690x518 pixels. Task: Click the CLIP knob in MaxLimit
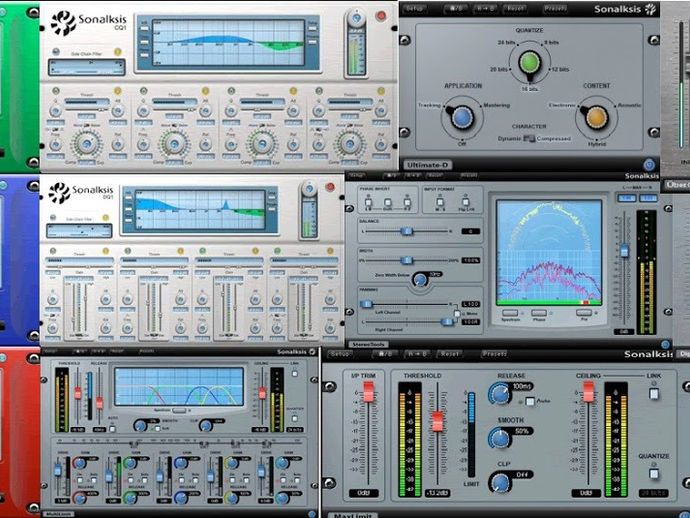[500, 482]
